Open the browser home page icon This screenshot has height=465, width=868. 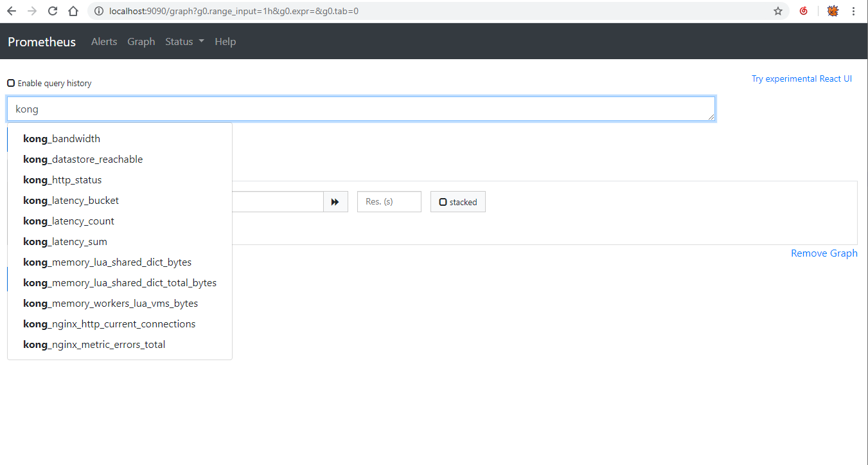click(73, 11)
